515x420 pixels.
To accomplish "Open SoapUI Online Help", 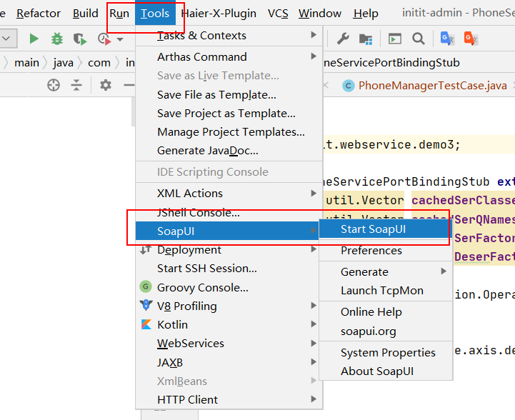I will pyautogui.click(x=386, y=311).
